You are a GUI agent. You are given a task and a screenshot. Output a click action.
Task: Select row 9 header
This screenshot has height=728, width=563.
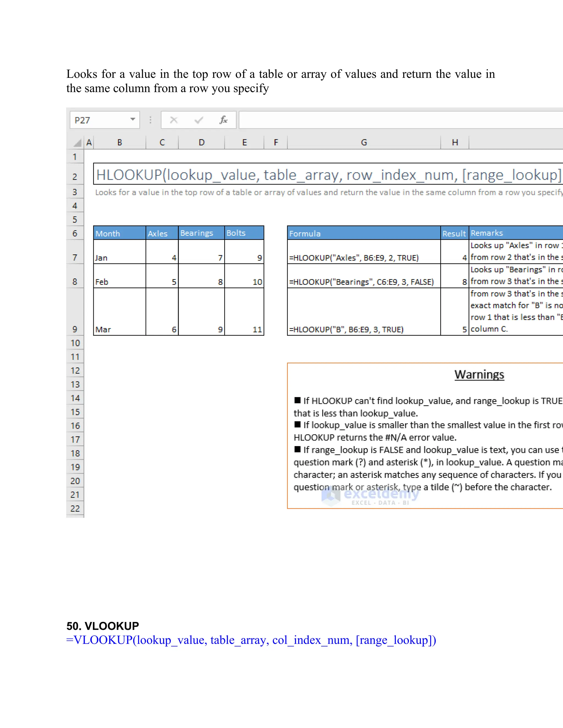(x=75, y=312)
